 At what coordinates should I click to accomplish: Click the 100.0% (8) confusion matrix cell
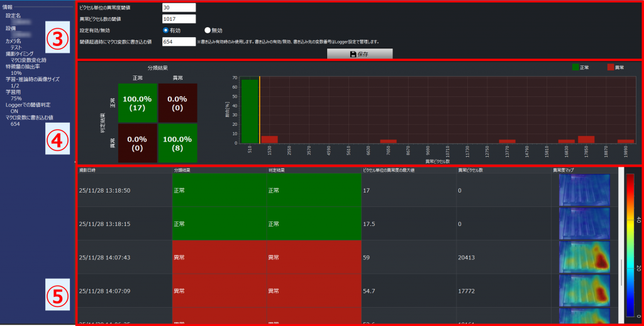coord(178,142)
